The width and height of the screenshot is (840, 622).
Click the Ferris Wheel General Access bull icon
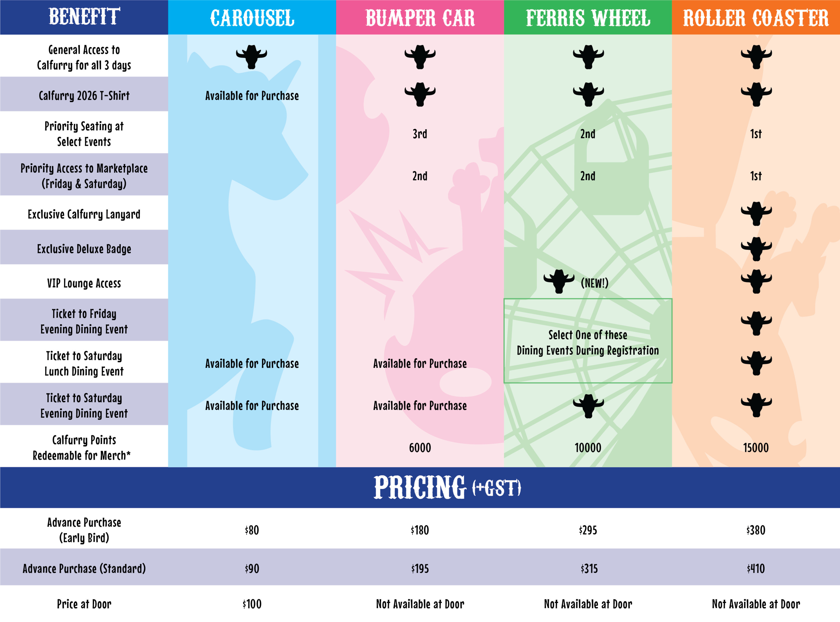[588, 57]
